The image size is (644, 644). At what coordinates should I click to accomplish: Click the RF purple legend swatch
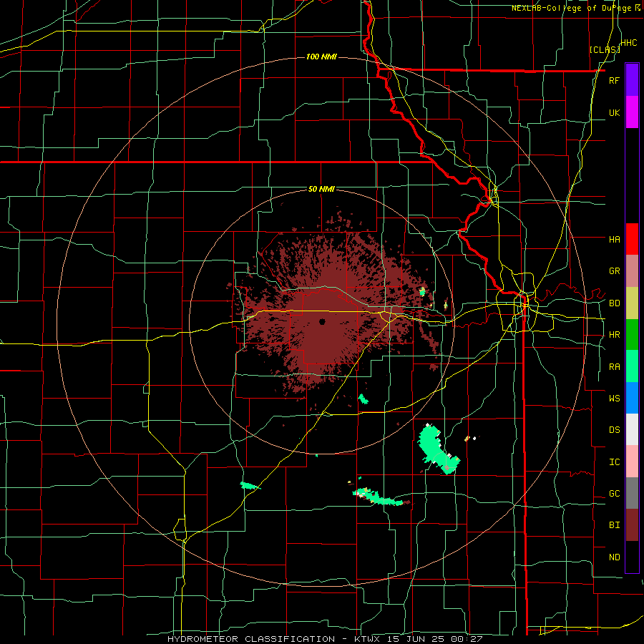click(x=632, y=80)
